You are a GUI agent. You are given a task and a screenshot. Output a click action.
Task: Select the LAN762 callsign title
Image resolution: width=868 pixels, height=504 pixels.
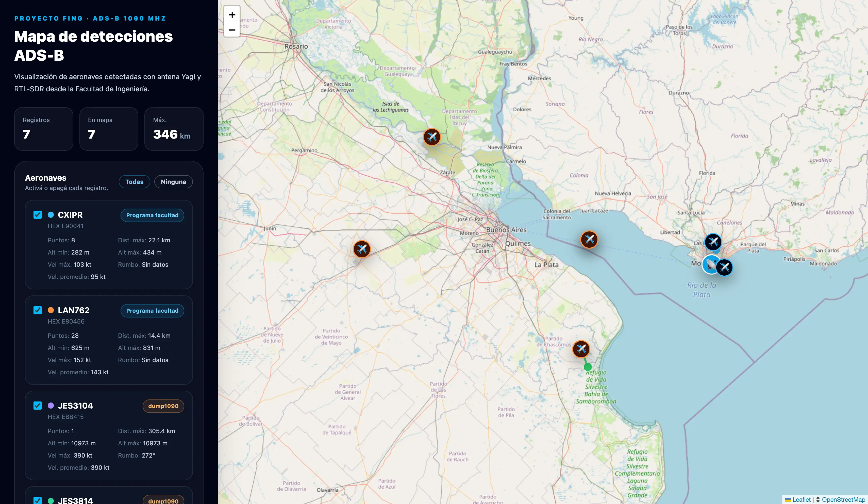[x=74, y=310]
